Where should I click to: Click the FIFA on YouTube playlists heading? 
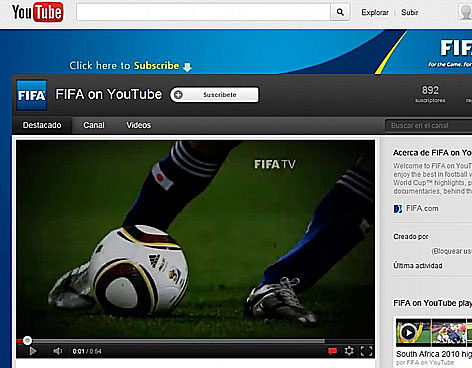point(433,303)
